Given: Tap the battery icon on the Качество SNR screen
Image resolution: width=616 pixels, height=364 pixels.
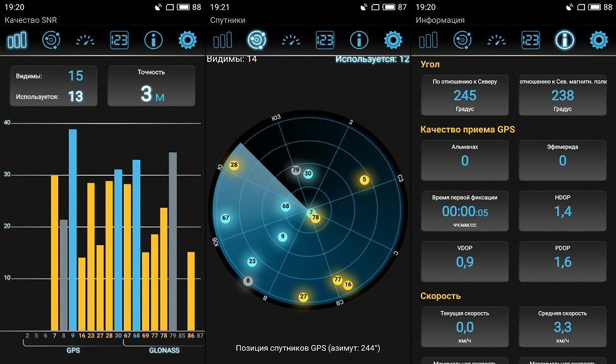Looking at the screenshot, I should tap(183, 7).
